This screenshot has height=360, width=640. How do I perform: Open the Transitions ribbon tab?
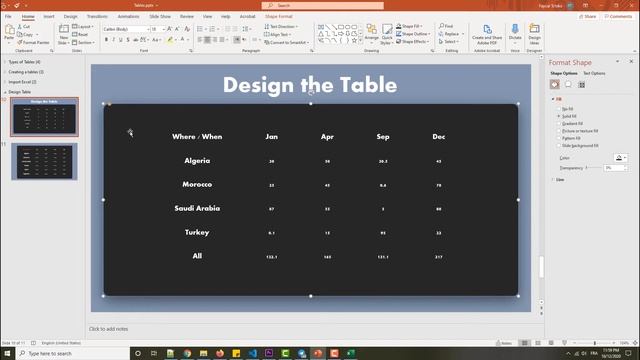point(97,16)
